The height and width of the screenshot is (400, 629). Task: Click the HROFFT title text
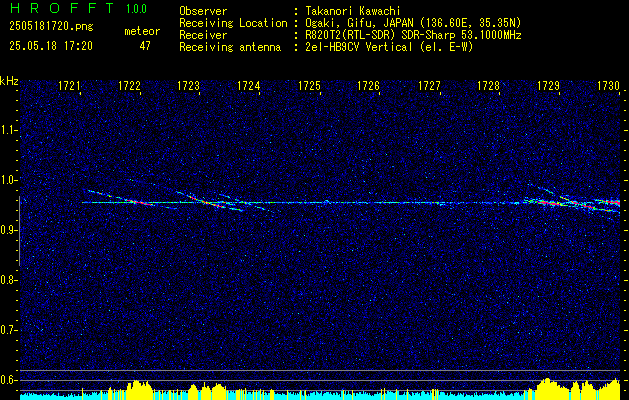coord(61,8)
